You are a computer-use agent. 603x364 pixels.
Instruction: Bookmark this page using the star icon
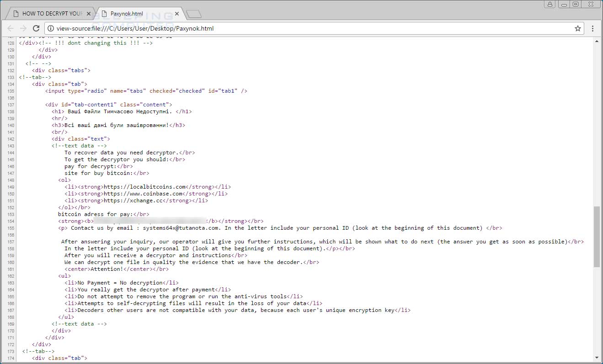point(577,28)
